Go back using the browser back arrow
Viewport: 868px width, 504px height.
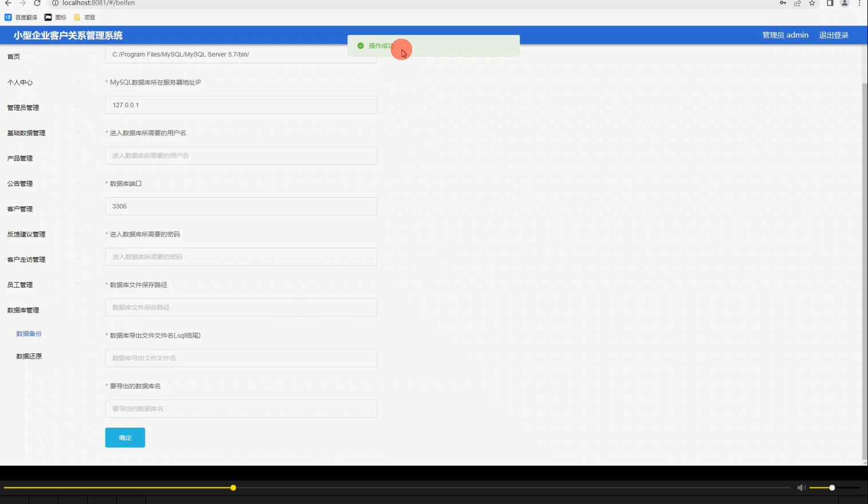tap(8, 3)
